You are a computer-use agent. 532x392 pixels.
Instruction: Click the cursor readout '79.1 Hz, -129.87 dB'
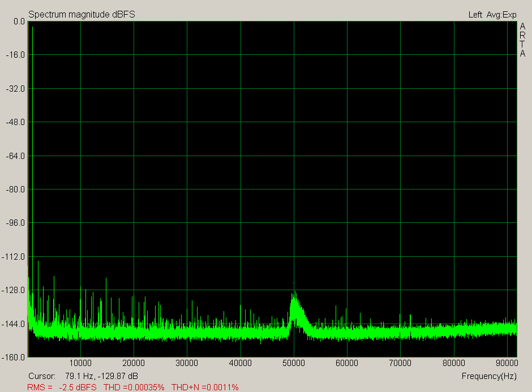101,376
